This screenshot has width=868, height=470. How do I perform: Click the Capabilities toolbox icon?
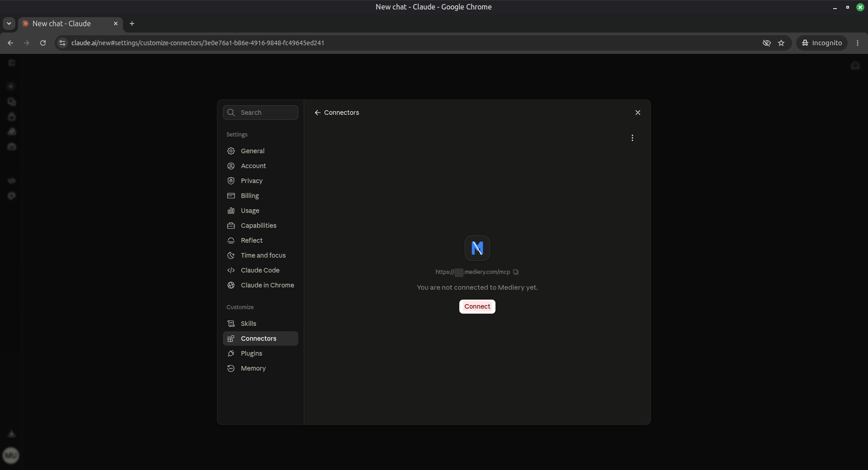[x=231, y=226]
